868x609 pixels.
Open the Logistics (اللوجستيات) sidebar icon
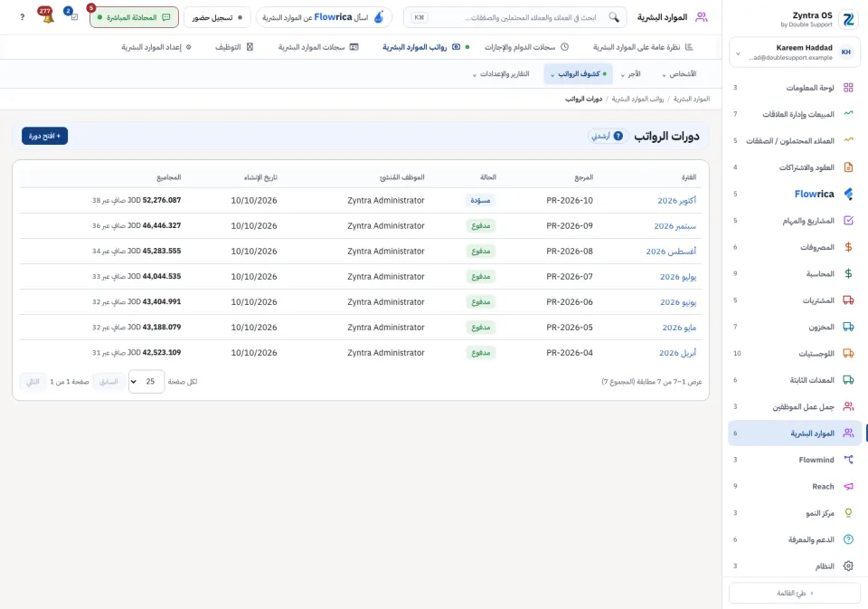click(x=848, y=353)
